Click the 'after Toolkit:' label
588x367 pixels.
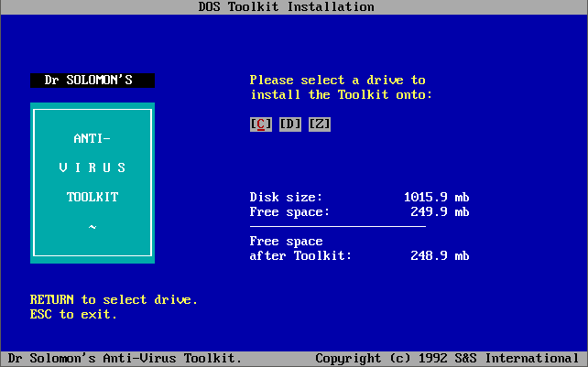click(x=300, y=256)
